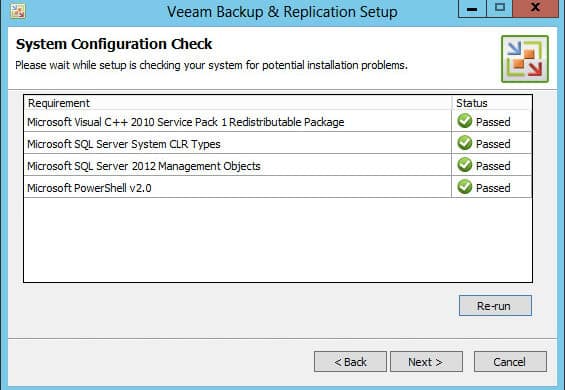Viewport: 565px width, 390px height.
Task: Select SQL Server 2012 Management Objects row
Action: point(278,165)
